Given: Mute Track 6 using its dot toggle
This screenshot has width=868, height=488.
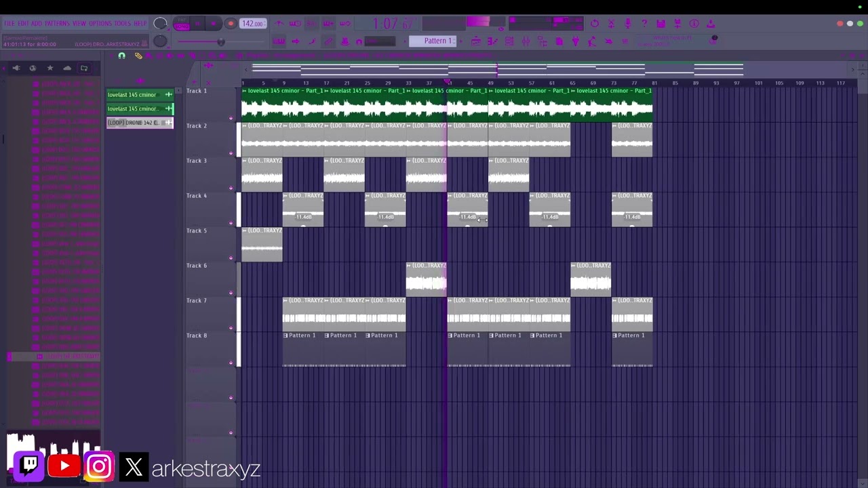Looking at the screenshot, I should (231, 293).
